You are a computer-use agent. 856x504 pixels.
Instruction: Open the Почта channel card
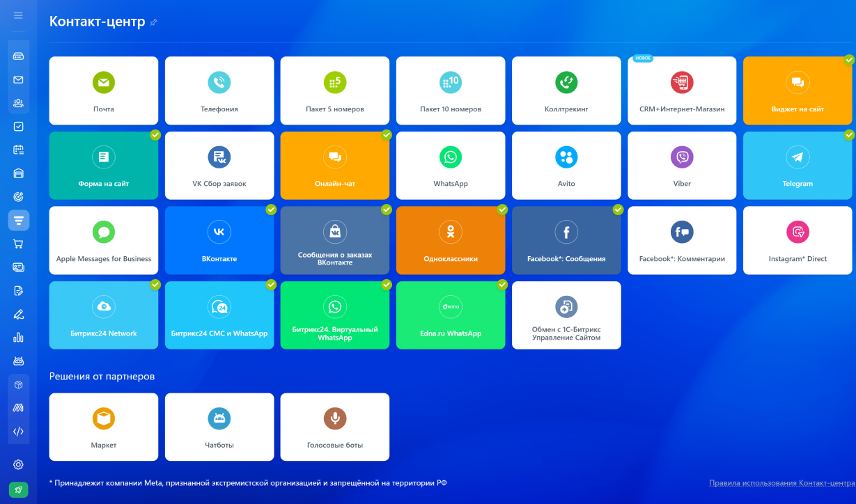[x=104, y=90]
